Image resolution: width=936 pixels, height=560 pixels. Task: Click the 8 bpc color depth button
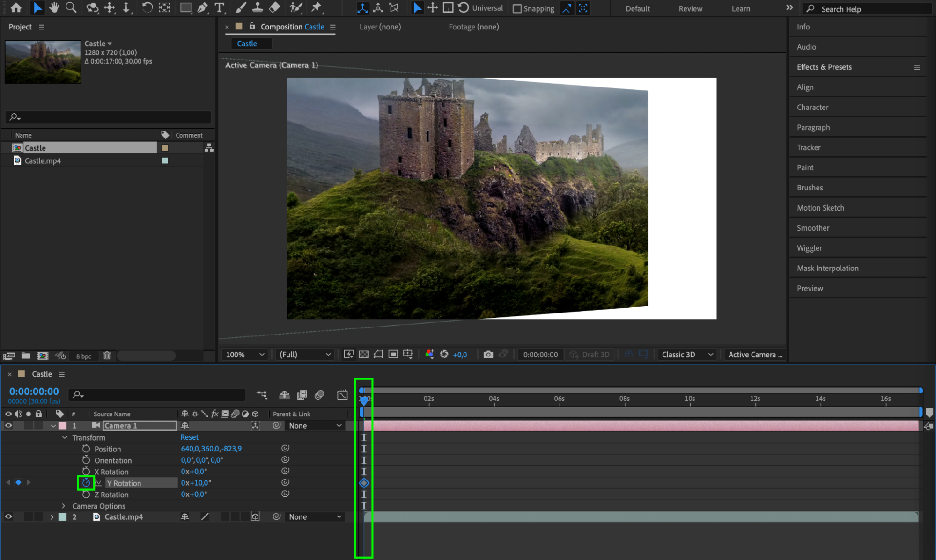84,356
